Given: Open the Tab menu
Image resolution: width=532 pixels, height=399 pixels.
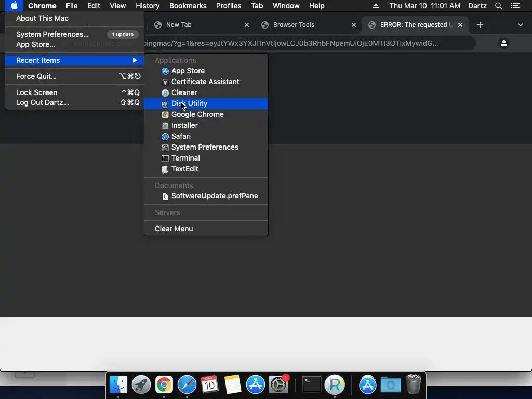Looking at the screenshot, I should [x=257, y=6].
